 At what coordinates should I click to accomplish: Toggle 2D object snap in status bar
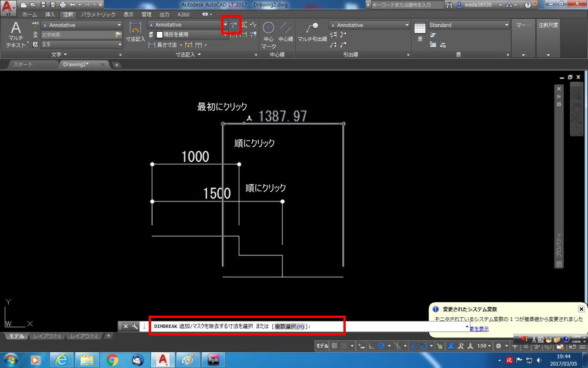pos(424,346)
